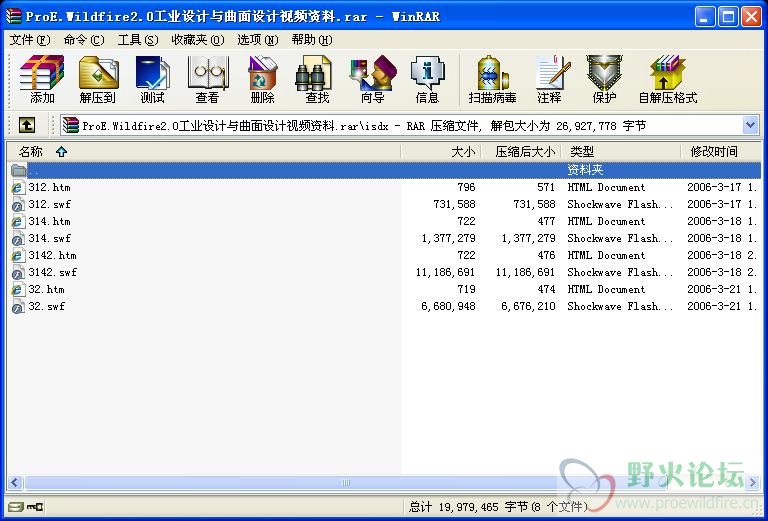Select the file name 312.htm
Screen dimensions: 768x521
pyautogui.click(x=49, y=188)
